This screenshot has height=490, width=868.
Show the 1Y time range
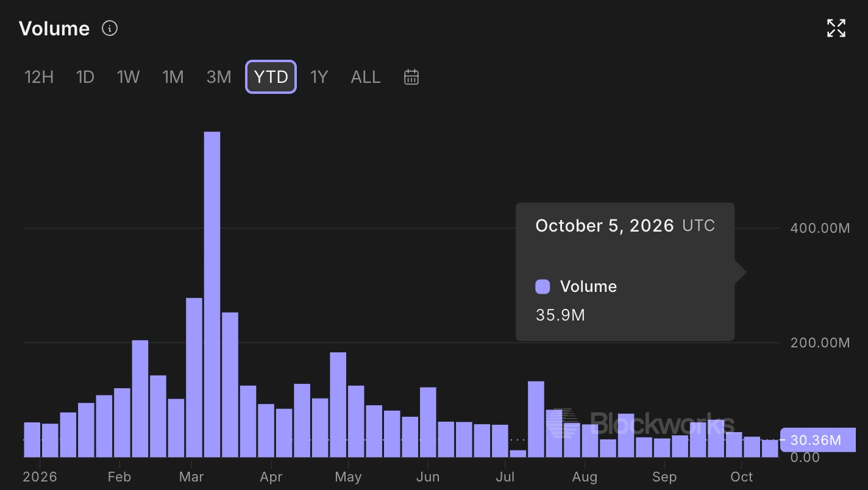(319, 77)
